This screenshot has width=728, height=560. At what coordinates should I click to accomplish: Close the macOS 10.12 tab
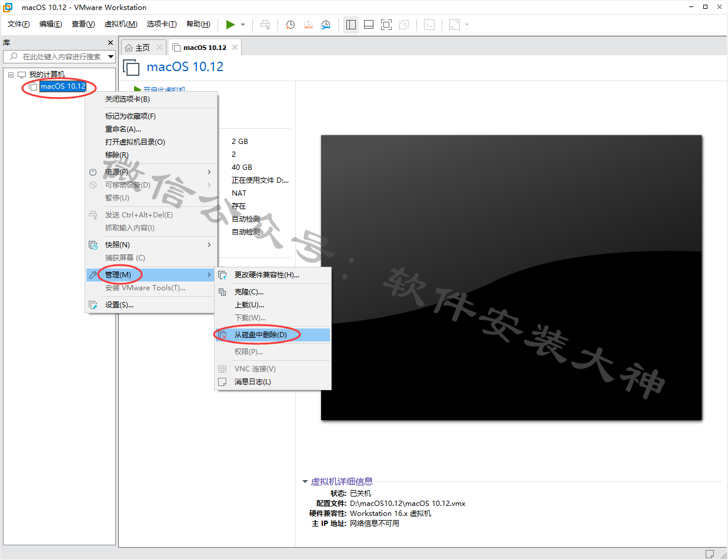tap(235, 48)
